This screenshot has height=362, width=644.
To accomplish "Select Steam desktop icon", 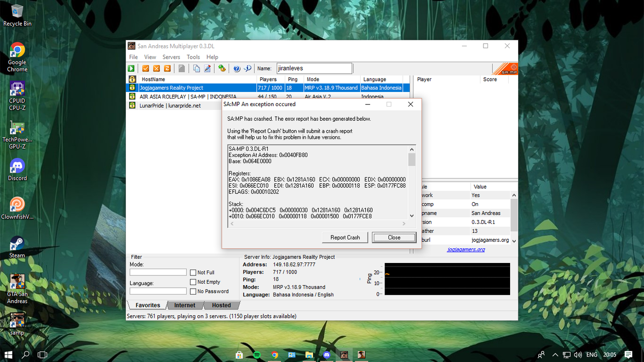I will pyautogui.click(x=17, y=247).
